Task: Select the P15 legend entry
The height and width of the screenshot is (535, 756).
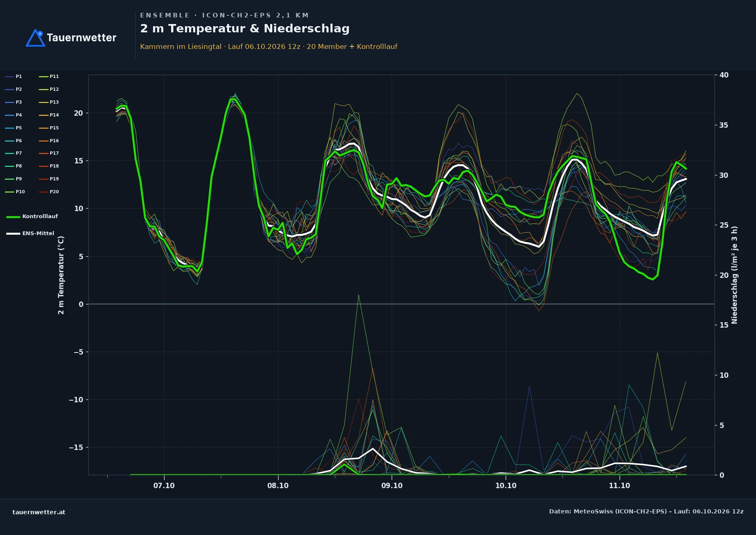Action: click(x=49, y=128)
